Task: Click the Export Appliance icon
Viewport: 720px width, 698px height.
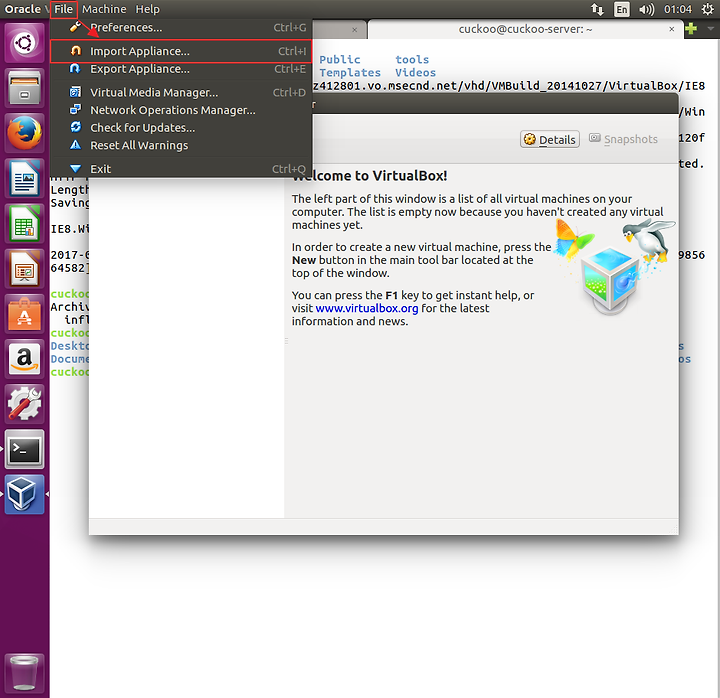Action: coord(75,68)
